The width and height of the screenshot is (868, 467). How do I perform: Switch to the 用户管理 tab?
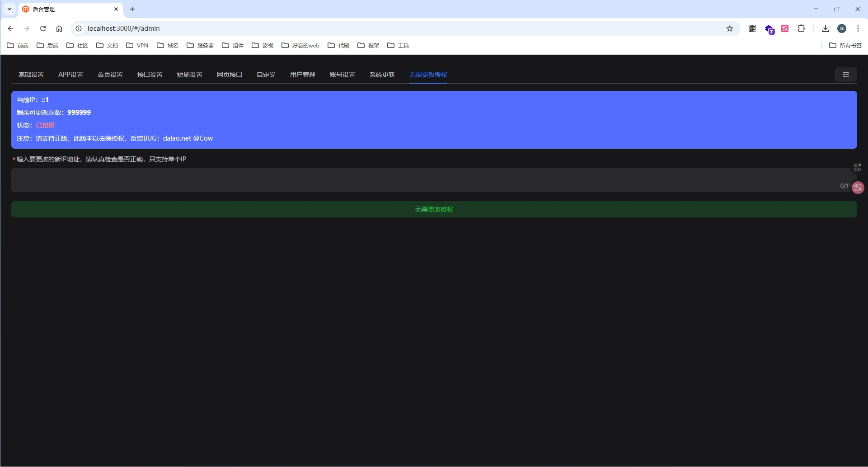[x=302, y=75]
